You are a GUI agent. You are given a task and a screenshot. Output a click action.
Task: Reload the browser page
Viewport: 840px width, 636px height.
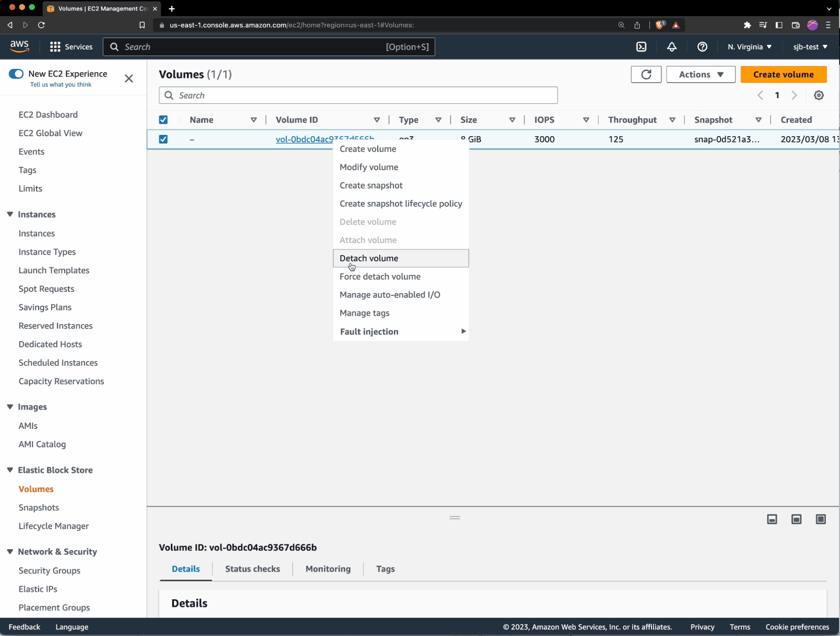pyautogui.click(x=41, y=25)
